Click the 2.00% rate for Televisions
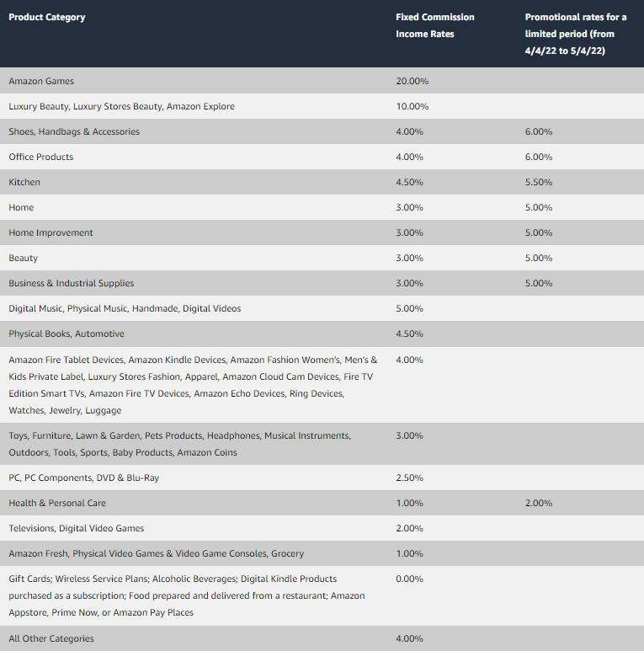 (x=409, y=529)
